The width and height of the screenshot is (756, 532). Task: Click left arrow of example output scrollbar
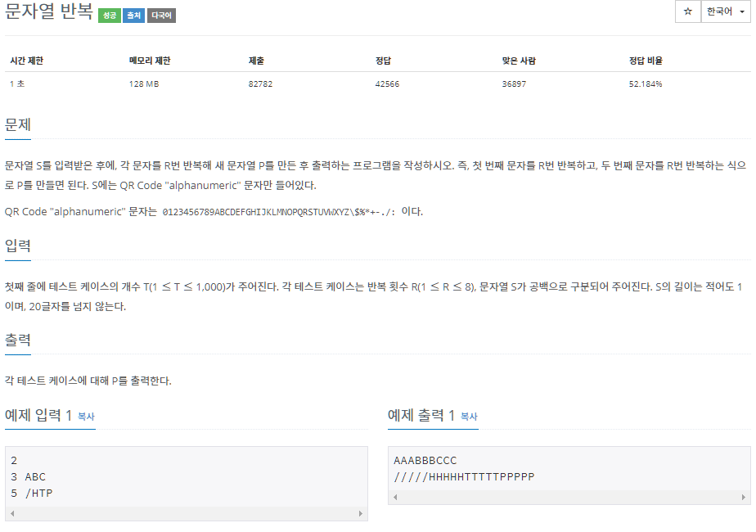[395, 498]
